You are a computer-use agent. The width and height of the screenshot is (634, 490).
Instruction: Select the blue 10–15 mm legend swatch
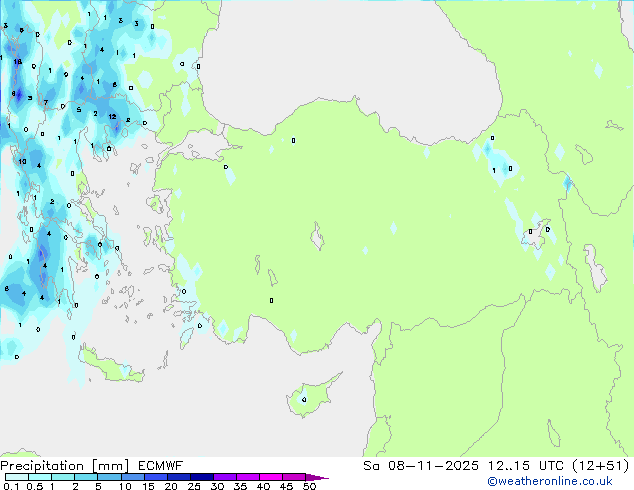tap(133, 478)
